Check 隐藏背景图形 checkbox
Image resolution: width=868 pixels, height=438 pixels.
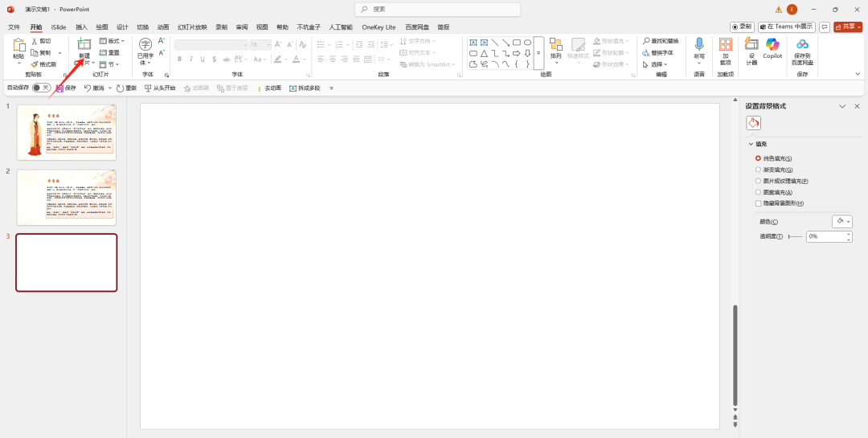pyautogui.click(x=758, y=203)
